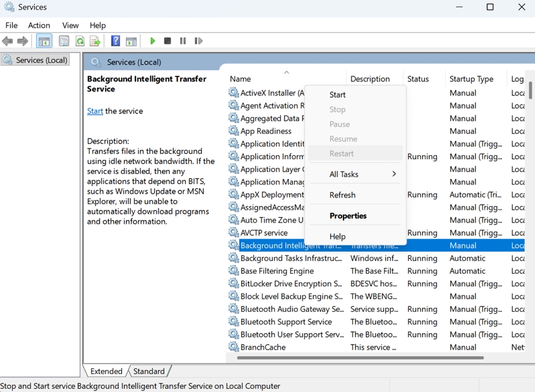Open the View menu
This screenshot has width=535, height=392.
pyautogui.click(x=70, y=25)
